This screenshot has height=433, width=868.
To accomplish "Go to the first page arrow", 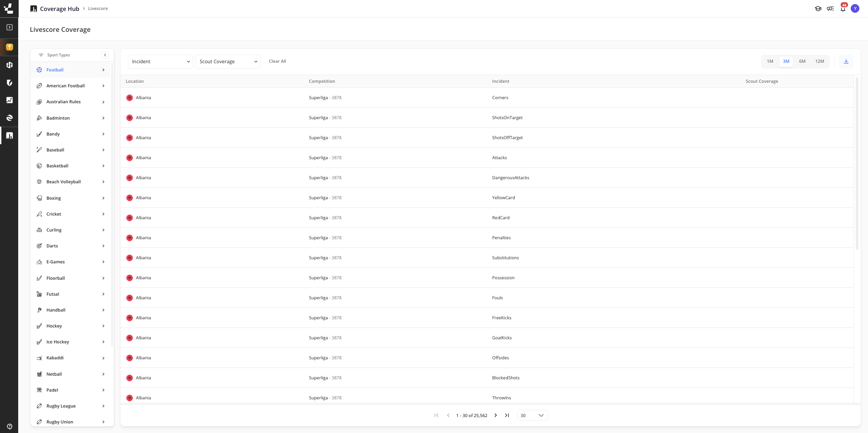I will [437, 415].
